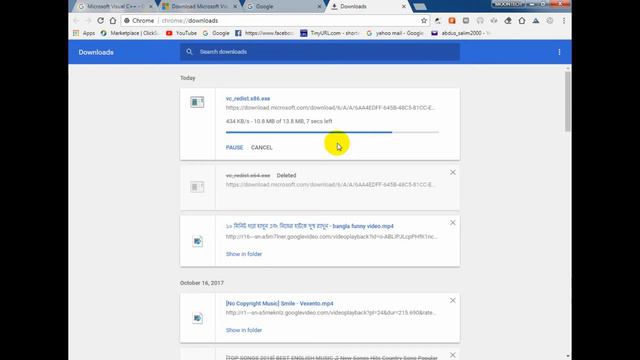640x360 pixels.
Task: Click the Downloads page title
Action: pyautogui.click(x=96, y=52)
